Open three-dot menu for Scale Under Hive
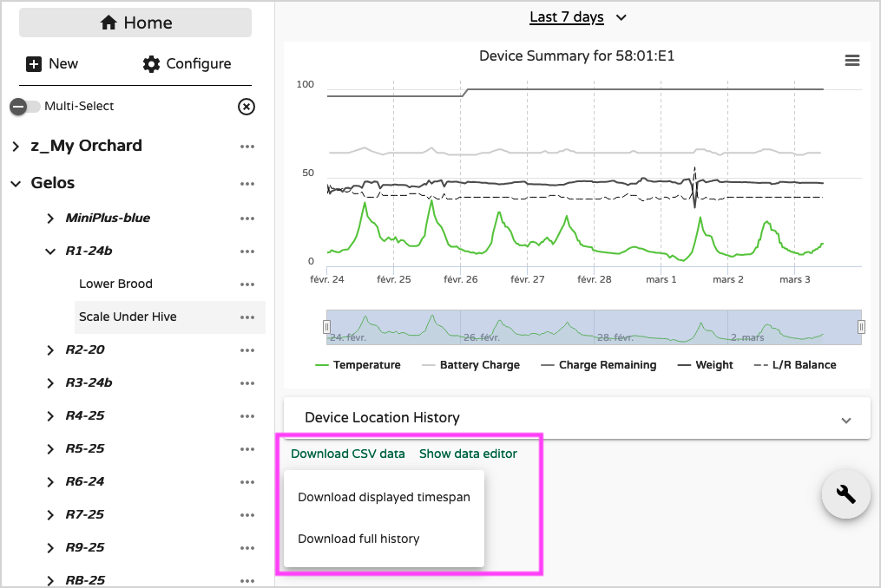 (x=247, y=317)
